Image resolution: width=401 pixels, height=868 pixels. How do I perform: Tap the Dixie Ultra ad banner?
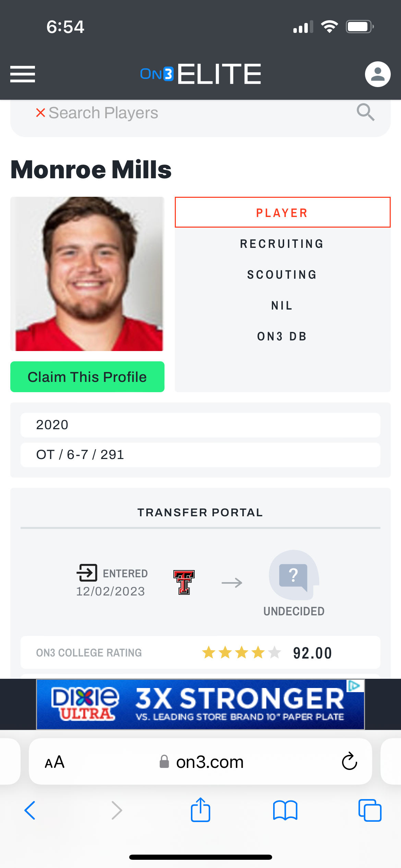(200, 704)
